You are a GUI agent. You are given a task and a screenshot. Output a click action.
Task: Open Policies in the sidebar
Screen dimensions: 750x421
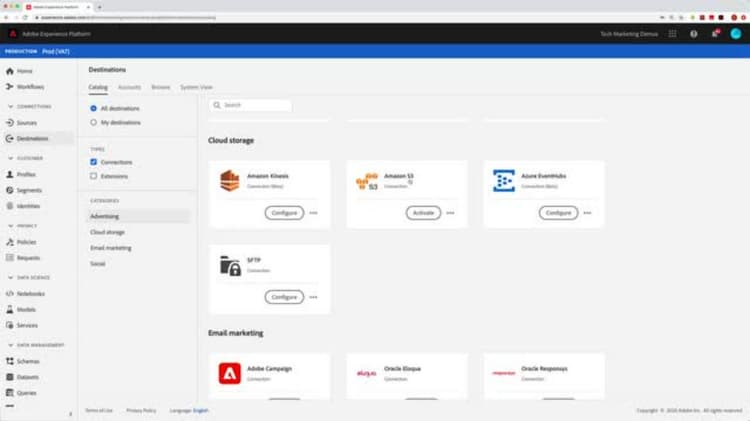point(21,242)
